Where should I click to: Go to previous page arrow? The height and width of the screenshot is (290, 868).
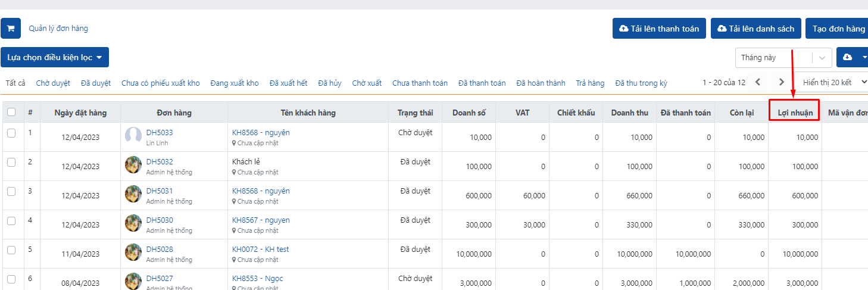(x=758, y=83)
